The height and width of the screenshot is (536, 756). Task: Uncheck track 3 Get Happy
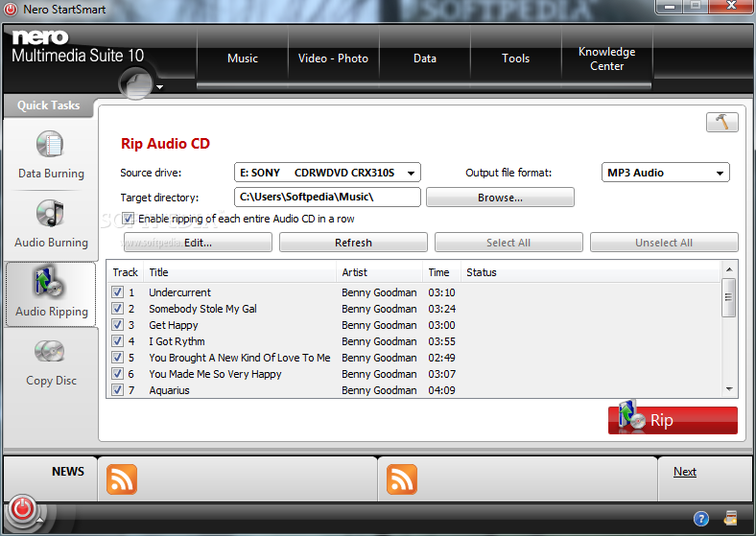click(117, 325)
